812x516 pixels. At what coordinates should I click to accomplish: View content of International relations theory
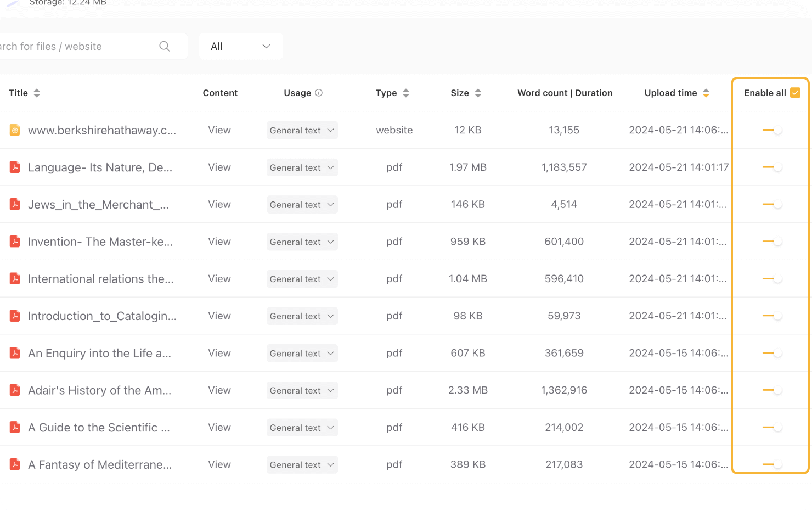click(x=219, y=279)
